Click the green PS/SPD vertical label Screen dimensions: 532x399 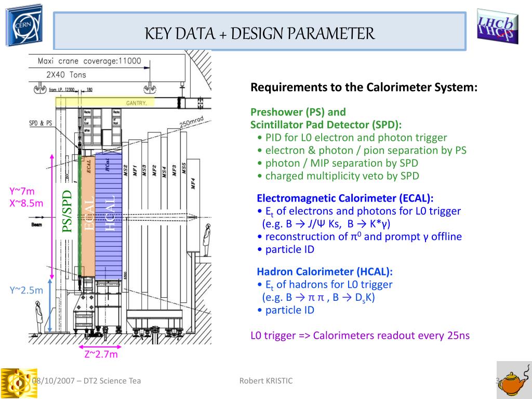[x=68, y=211]
